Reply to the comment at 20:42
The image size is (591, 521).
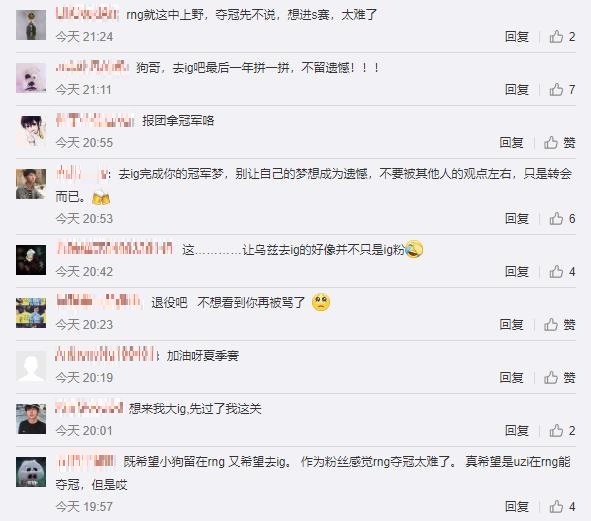[x=517, y=271]
